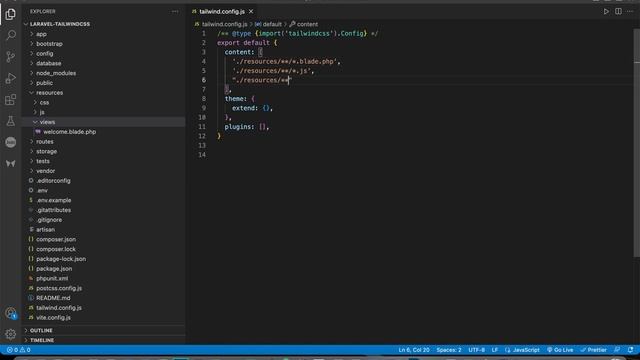Expand the public folder

tap(44, 83)
